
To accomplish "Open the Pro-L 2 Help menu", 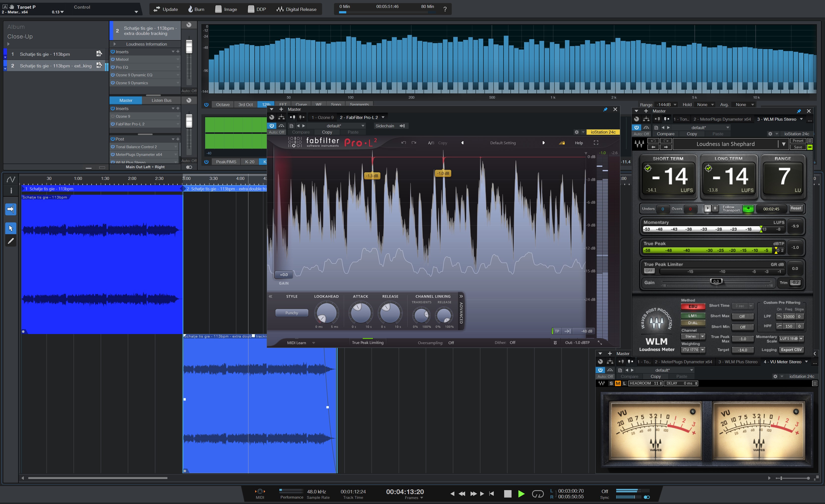I will 579,143.
